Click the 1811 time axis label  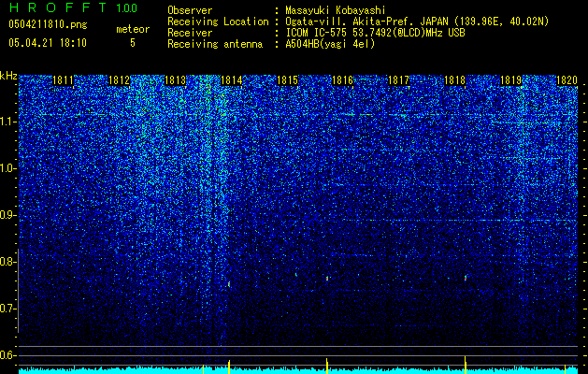(x=63, y=80)
